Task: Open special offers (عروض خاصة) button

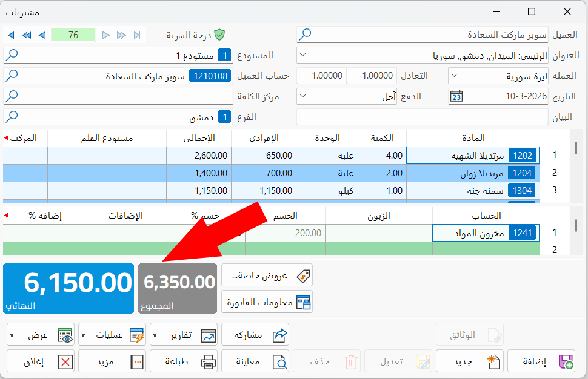Action: point(267,276)
